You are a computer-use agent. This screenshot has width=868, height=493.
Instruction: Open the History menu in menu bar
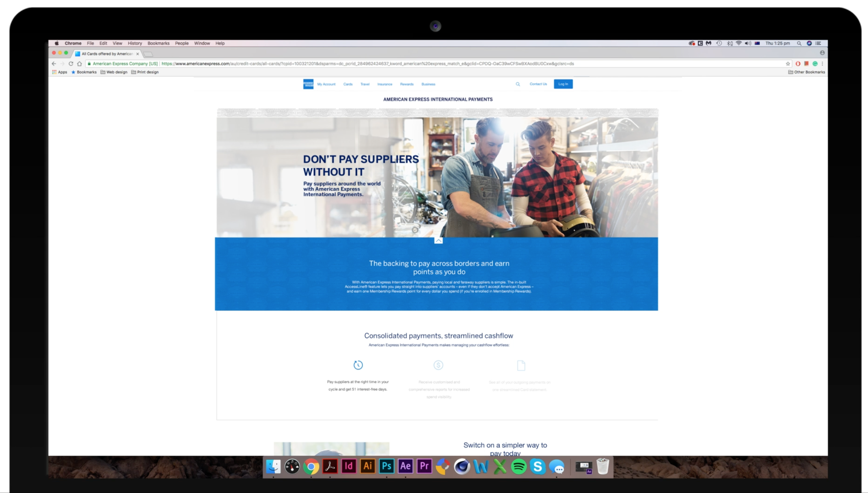coord(135,43)
